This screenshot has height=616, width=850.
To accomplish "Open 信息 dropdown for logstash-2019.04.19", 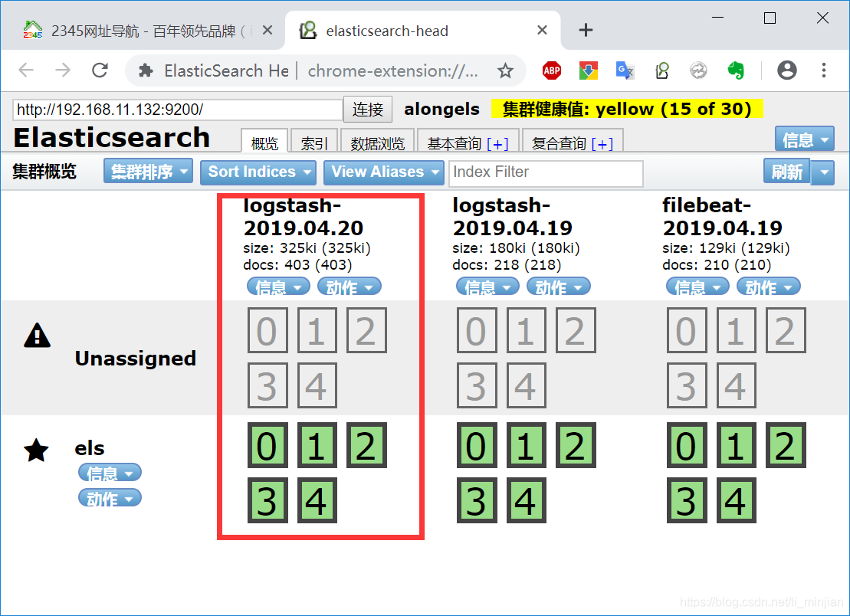I will [488, 287].
